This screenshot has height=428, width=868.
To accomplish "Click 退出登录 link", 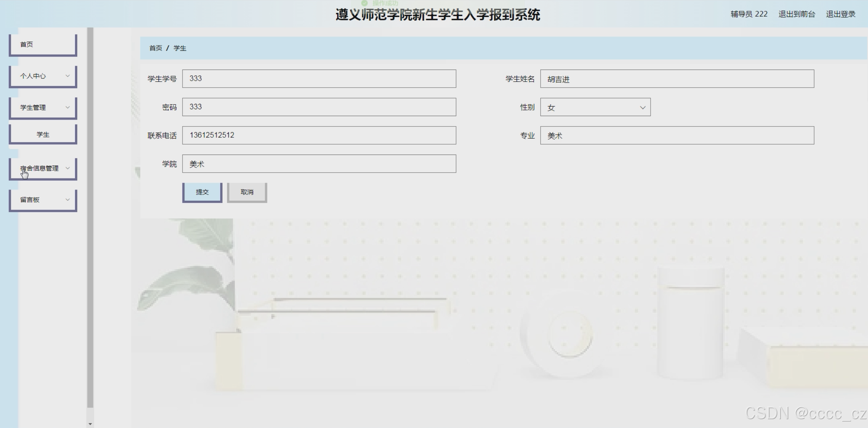I will pos(840,14).
